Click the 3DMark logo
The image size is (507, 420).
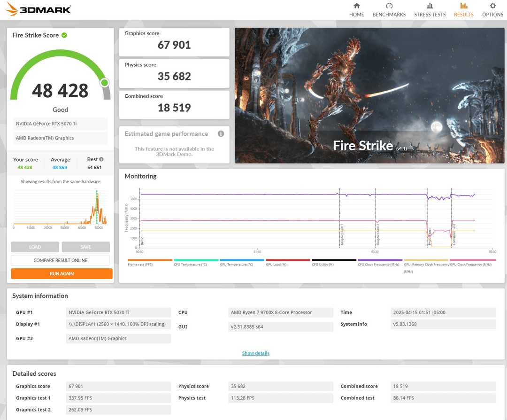coord(38,9)
